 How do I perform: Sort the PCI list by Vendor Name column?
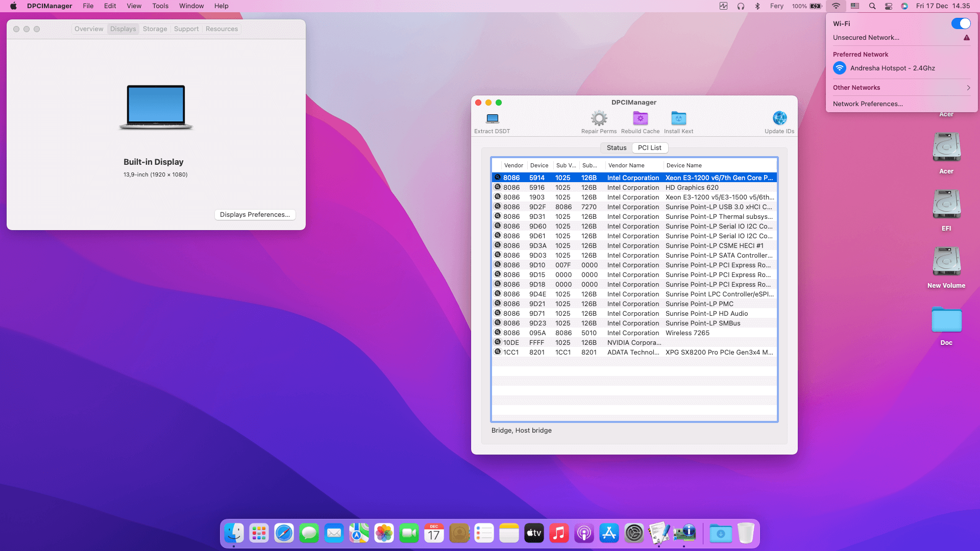click(x=633, y=166)
